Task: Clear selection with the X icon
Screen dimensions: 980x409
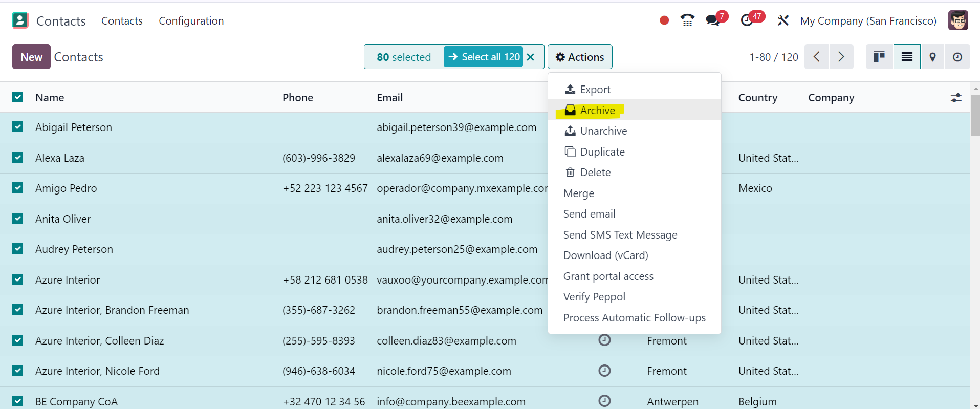Action: (531, 57)
